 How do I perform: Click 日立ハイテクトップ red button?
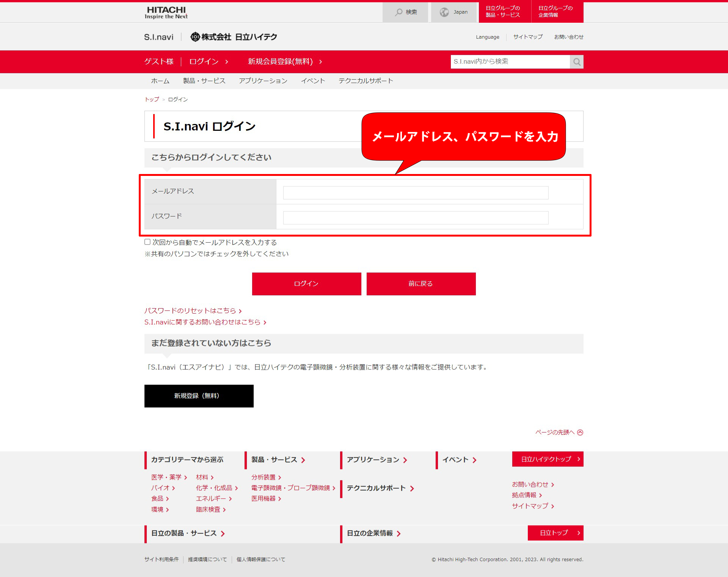548,459
